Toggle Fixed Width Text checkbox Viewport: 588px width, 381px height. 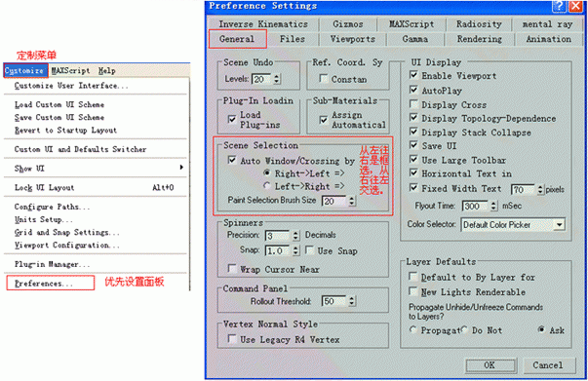point(413,188)
